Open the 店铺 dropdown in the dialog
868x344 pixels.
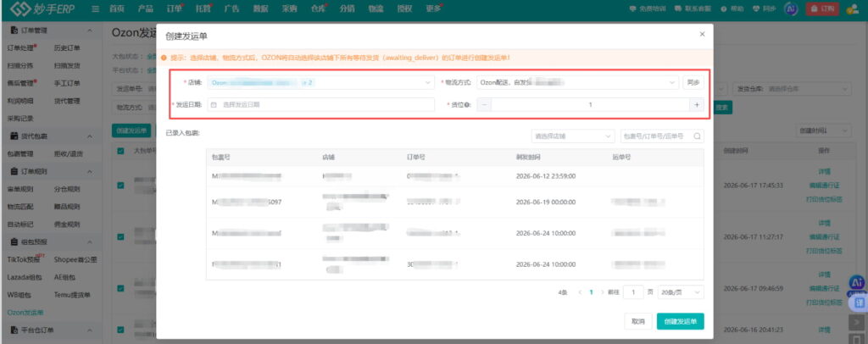[321, 82]
